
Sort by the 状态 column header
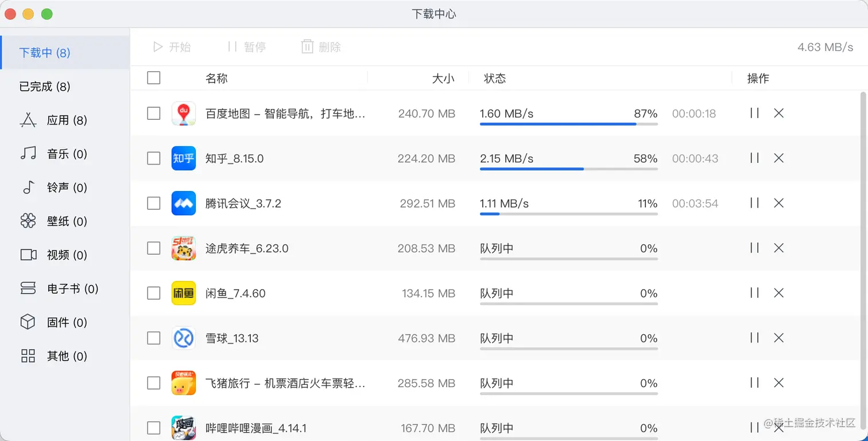coord(495,79)
